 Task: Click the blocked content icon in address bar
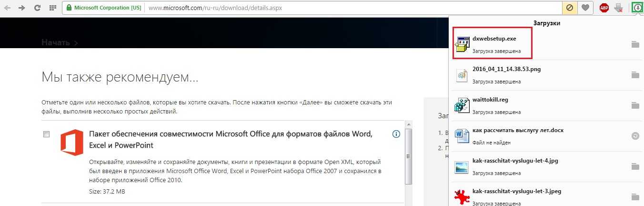pyautogui.click(x=569, y=8)
